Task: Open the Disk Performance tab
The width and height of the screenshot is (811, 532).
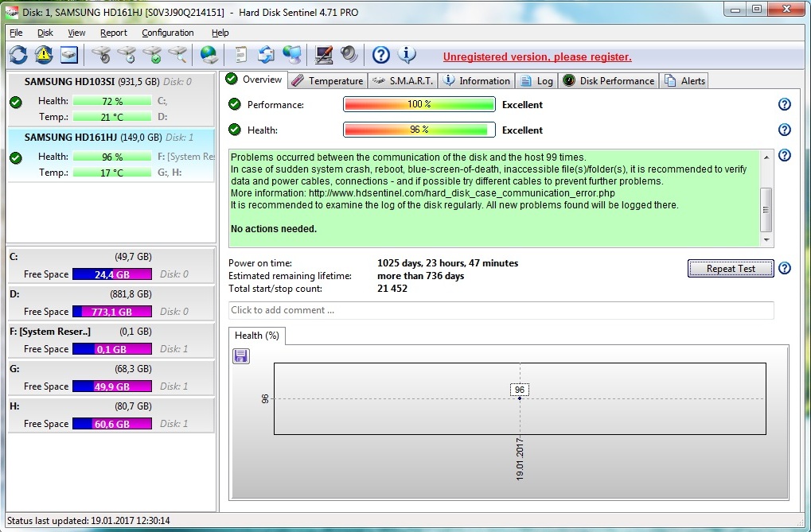Action: [609, 80]
